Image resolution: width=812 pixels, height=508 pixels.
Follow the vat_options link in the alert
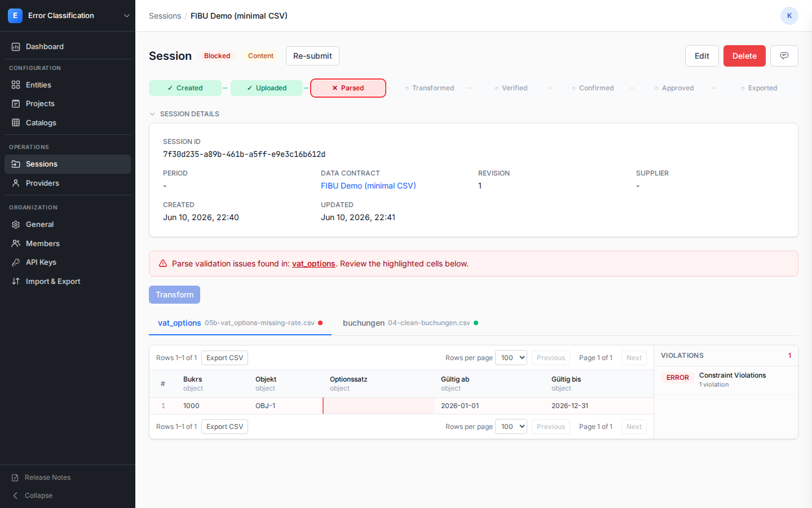coord(314,264)
